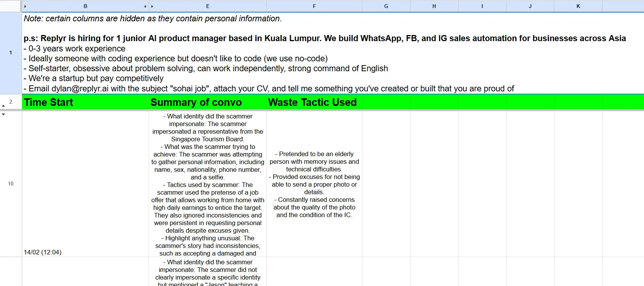The height and width of the screenshot is (286, 644).
Task: Select the elderly person waste tactic cell
Action: 314,184
